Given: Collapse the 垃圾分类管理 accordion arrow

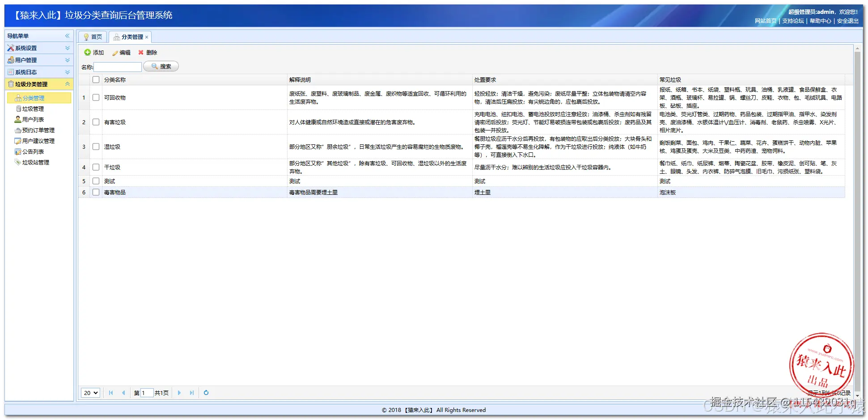Looking at the screenshot, I should pos(68,84).
